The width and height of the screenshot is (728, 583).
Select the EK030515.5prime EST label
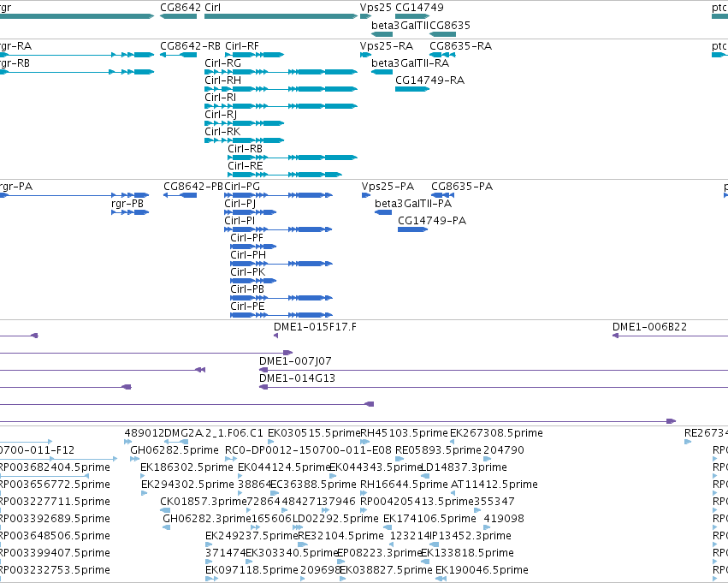(314, 433)
